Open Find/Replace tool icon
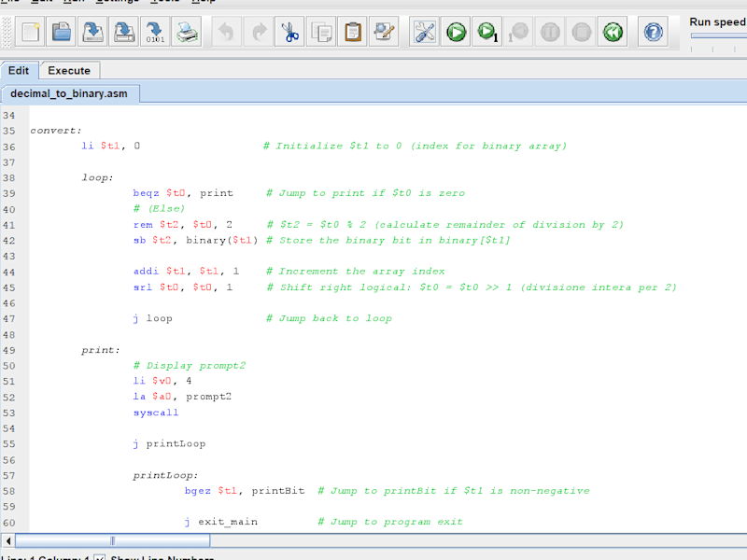Viewport: 747px width, 560px height. [384, 32]
